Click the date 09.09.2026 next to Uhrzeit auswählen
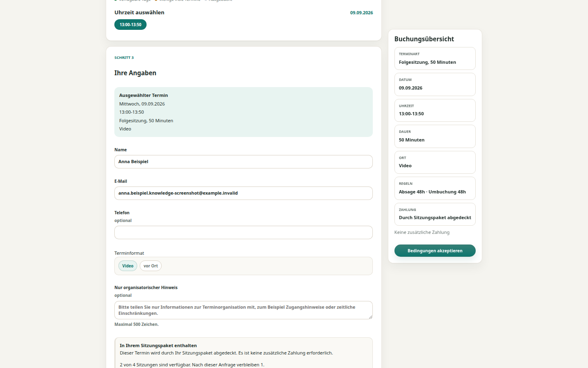This screenshot has height=368, width=588. 361,13
